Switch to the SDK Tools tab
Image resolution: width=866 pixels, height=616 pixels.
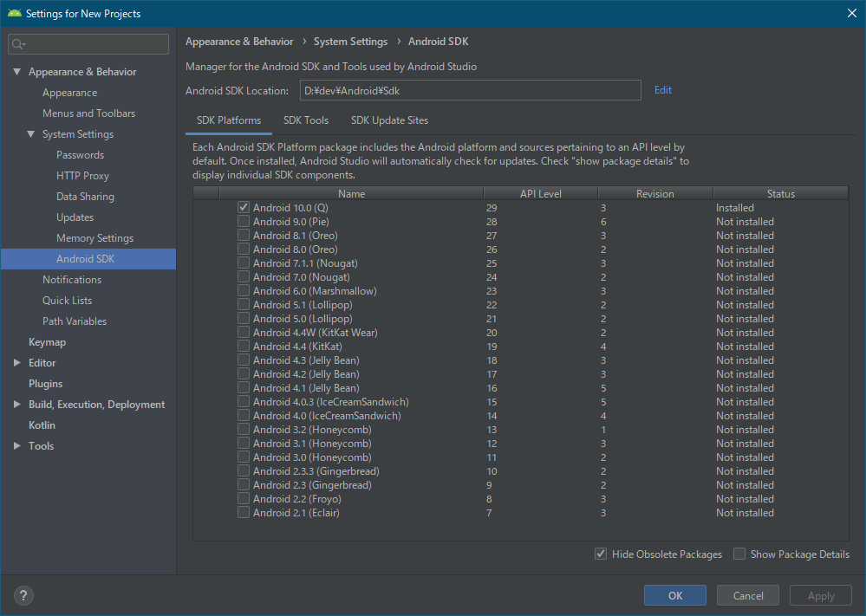coord(305,120)
